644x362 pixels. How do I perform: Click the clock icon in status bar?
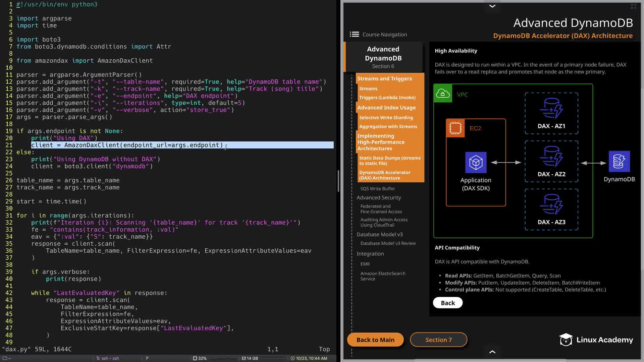point(292,358)
